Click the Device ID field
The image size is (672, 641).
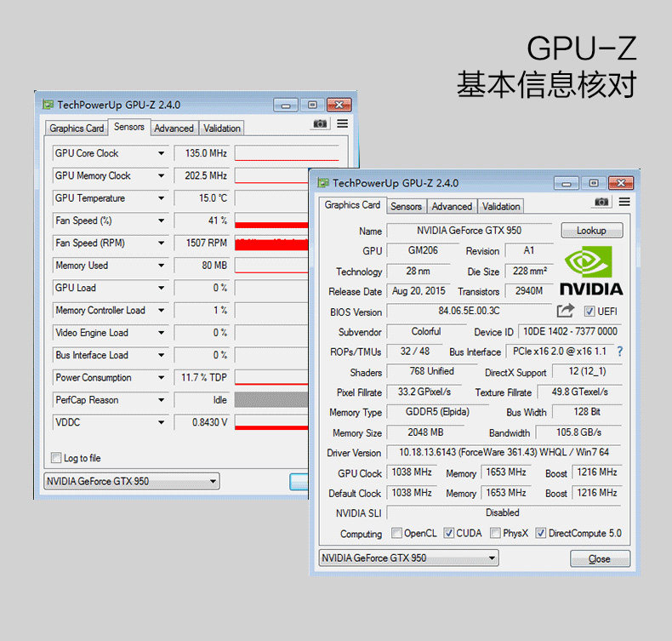tap(570, 331)
